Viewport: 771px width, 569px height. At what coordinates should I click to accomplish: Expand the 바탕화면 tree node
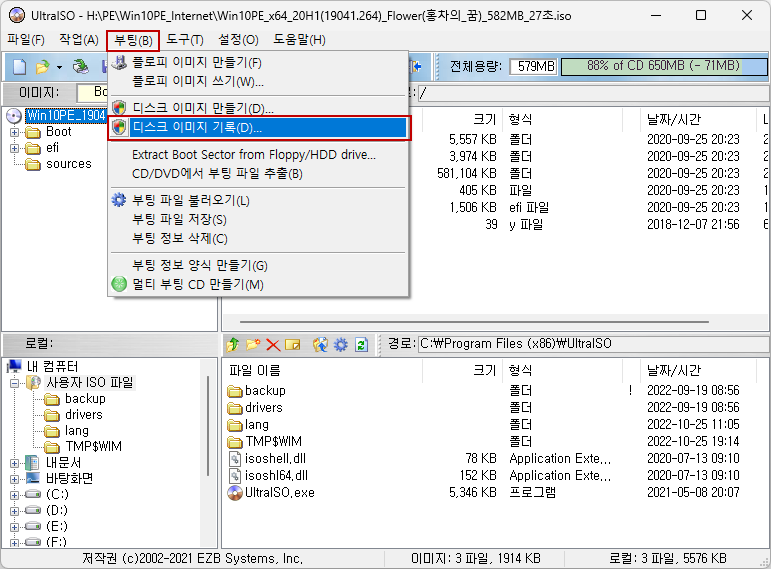click(14, 479)
